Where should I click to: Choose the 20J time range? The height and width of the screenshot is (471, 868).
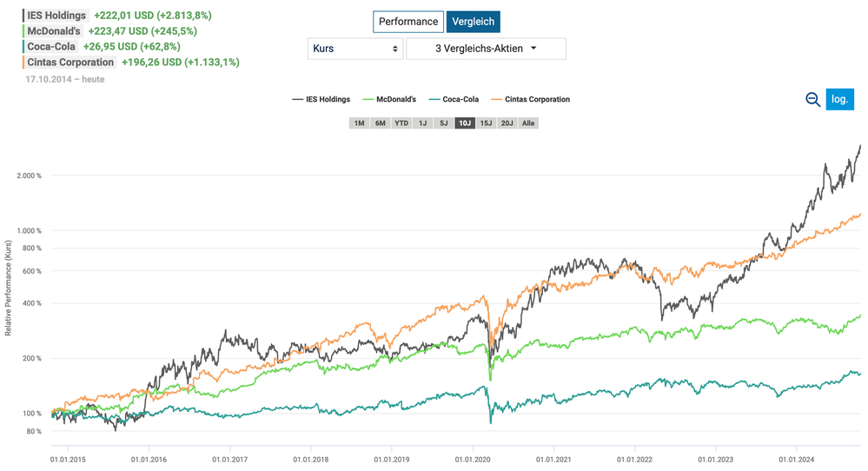point(507,123)
